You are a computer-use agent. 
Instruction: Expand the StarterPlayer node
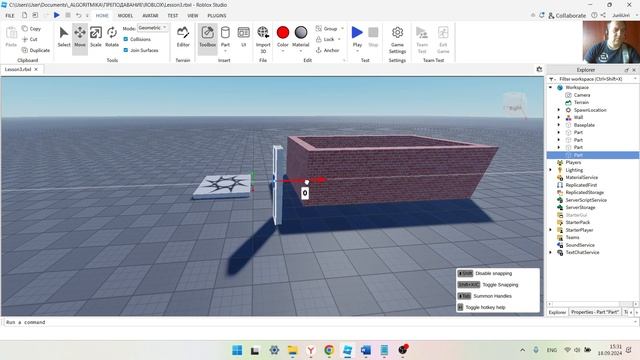click(551, 230)
